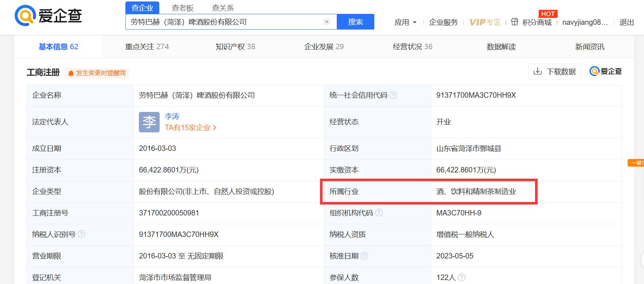Click the orange 一键 side button

coord(636,163)
